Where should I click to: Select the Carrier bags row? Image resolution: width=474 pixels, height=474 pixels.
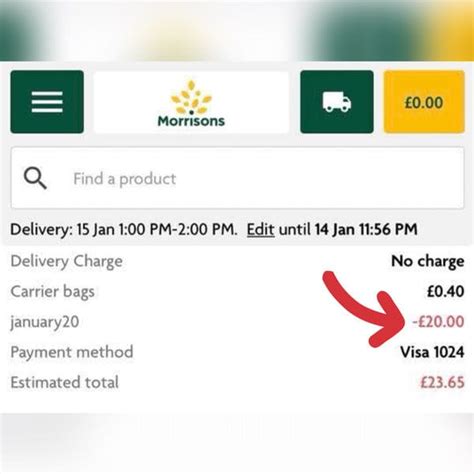[x=237, y=291]
